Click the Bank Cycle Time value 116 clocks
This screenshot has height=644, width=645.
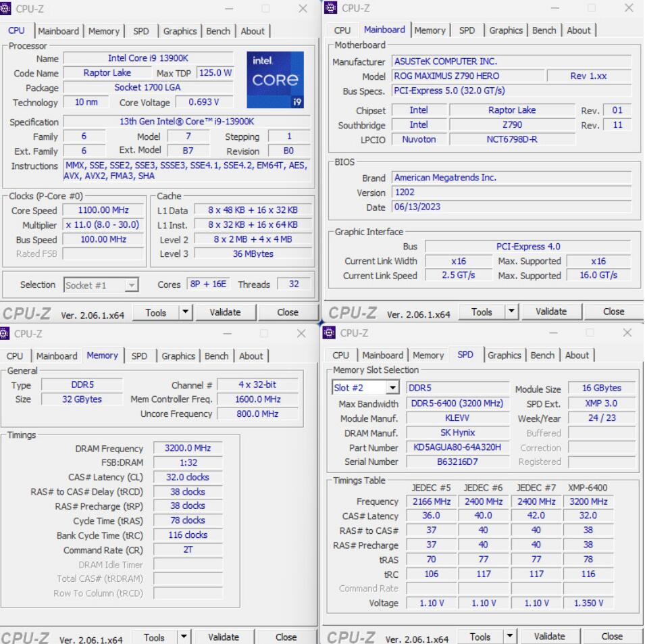click(x=188, y=535)
